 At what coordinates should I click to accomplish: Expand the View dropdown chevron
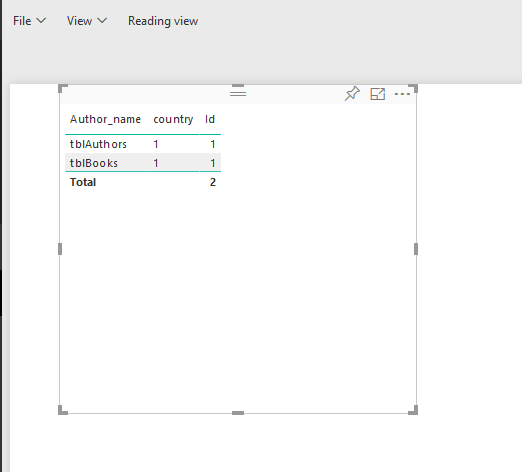coord(102,21)
